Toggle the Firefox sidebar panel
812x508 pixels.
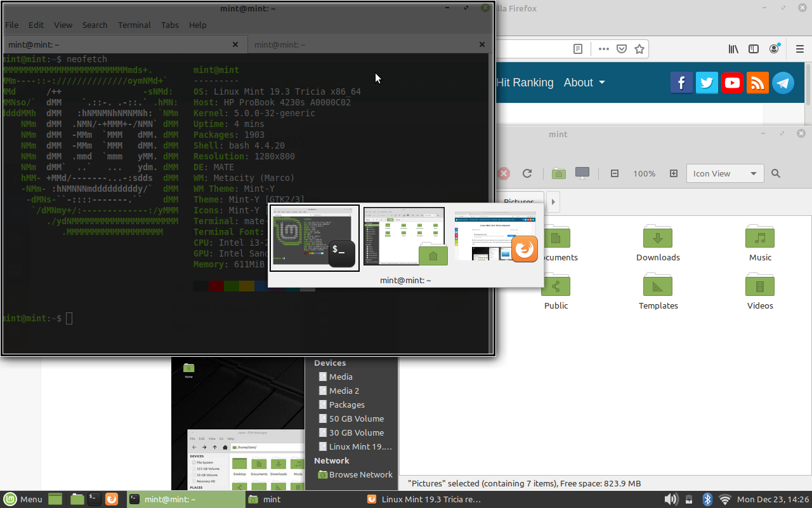[754, 49]
